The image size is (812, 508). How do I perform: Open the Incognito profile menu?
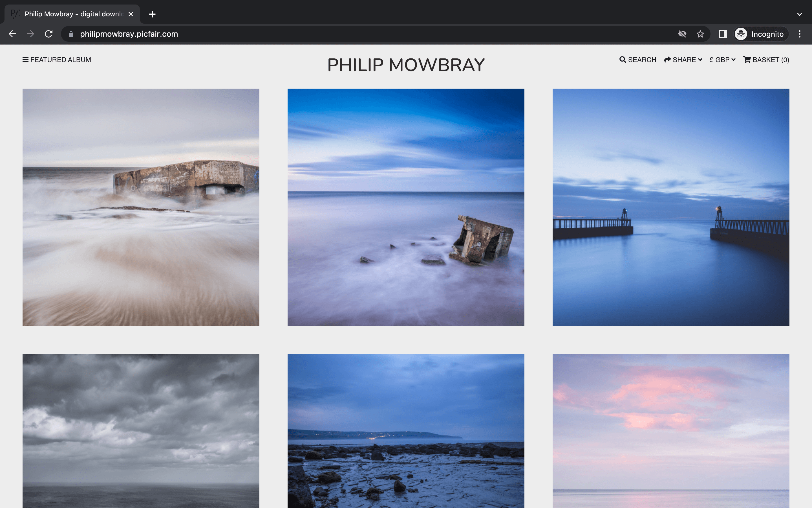click(x=761, y=34)
